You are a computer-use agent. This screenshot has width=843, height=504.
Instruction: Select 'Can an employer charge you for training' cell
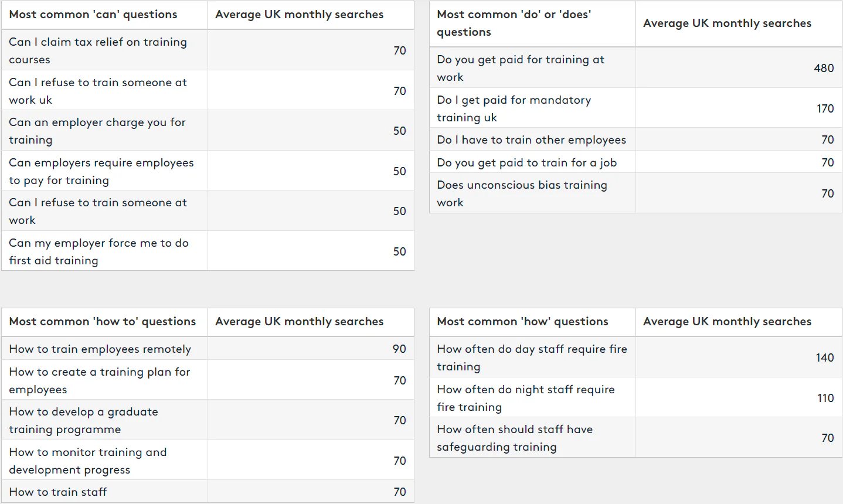97,131
